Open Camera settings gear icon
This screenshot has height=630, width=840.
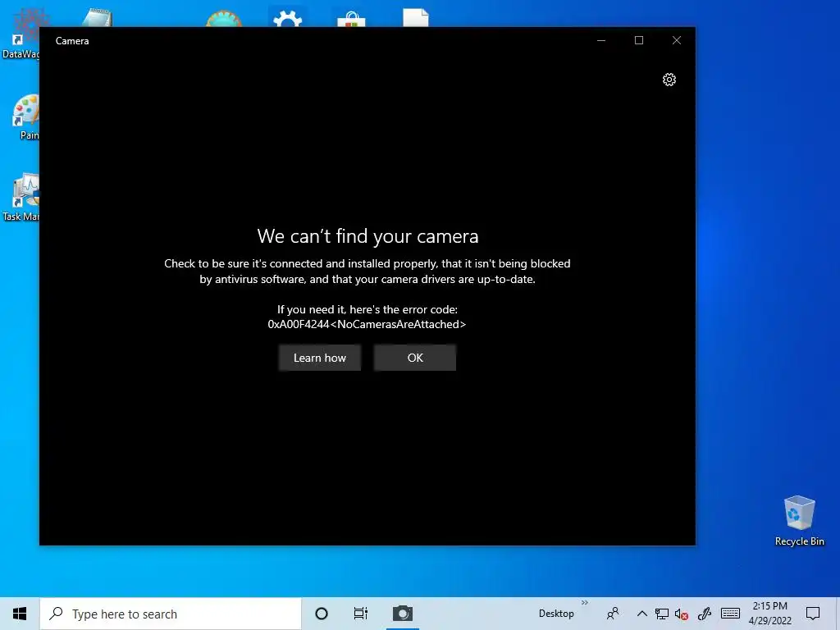pos(669,80)
